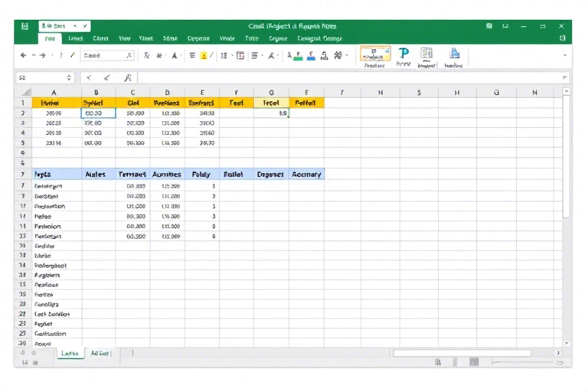This screenshot has width=588, height=392.
Task: Click the large blue P icon
Action: click(403, 54)
